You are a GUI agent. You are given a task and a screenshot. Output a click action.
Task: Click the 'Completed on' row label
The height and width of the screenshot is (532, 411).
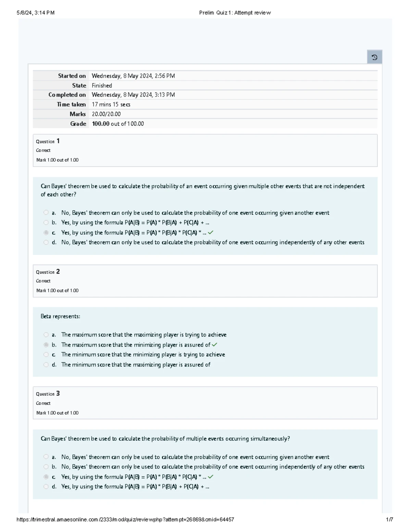pos(67,95)
